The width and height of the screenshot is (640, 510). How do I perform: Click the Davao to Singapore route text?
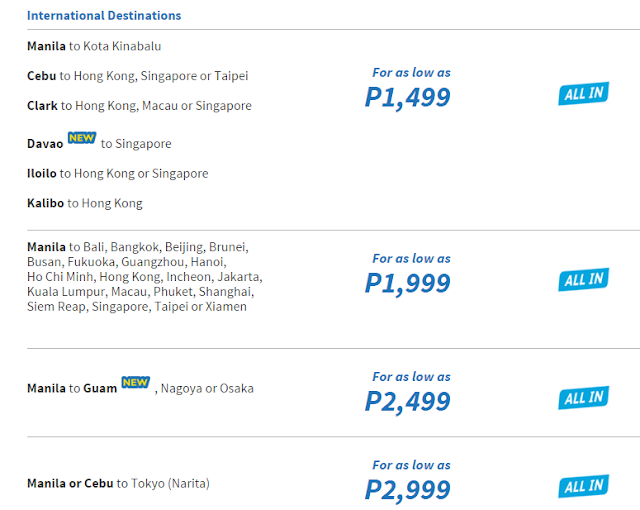99,140
